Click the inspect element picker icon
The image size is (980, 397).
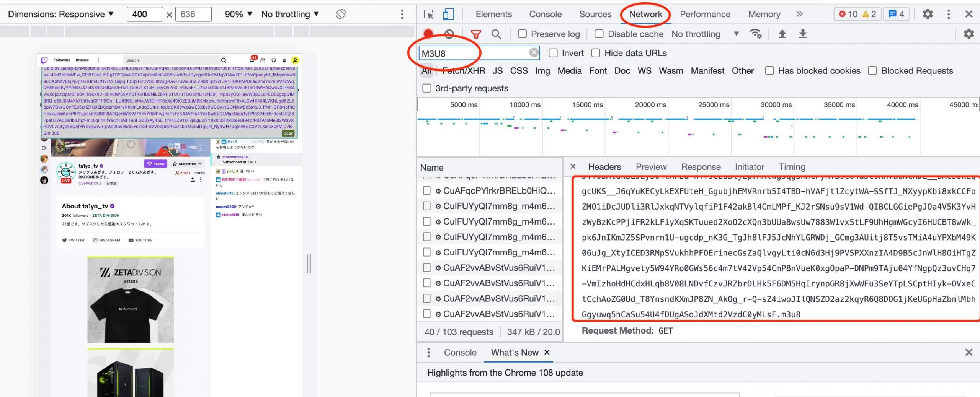(x=428, y=15)
